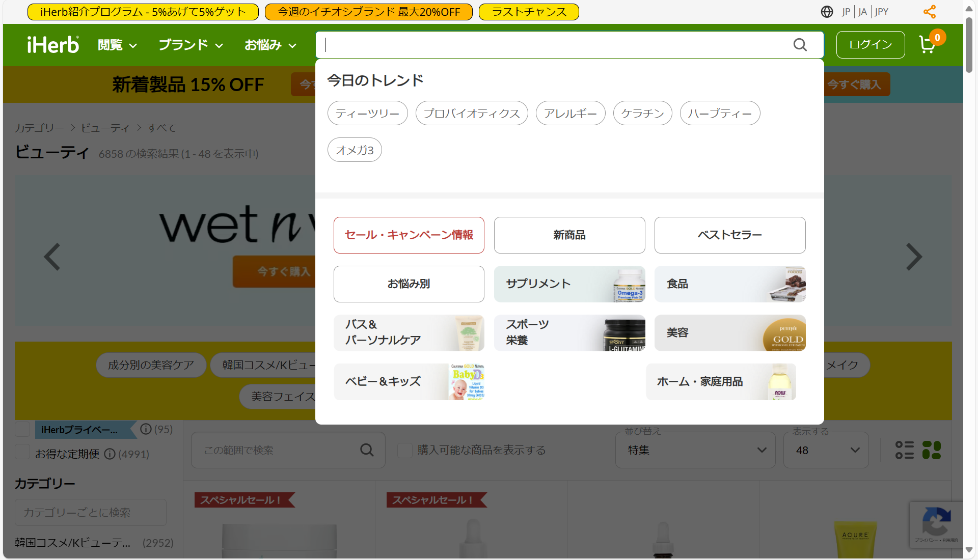
Task: Switch to list view layout icon
Action: coord(905,450)
